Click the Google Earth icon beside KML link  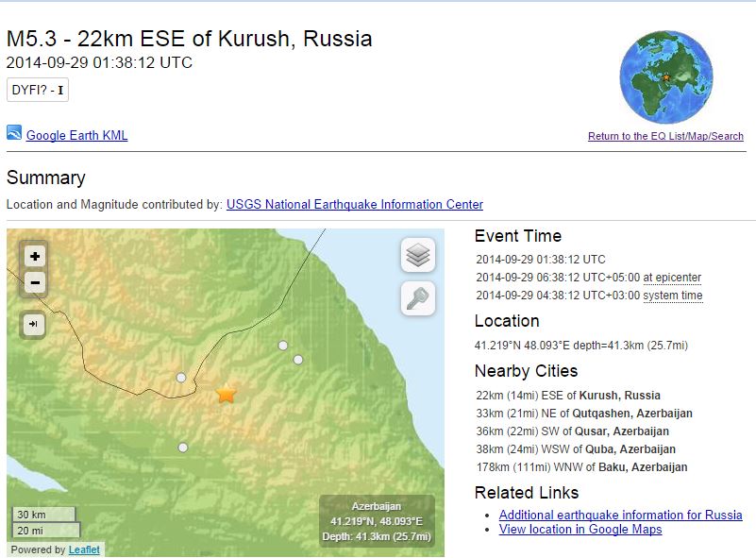click(14, 134)
